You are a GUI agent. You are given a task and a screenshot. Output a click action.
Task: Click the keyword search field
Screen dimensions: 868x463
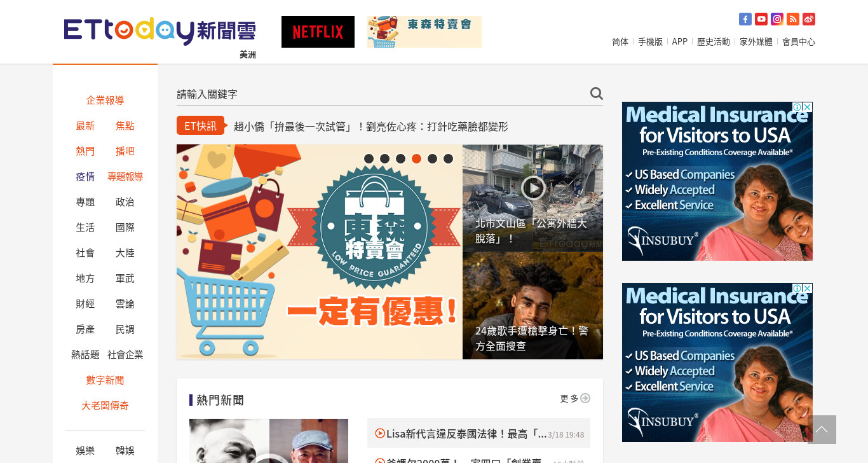coord(381,94)
